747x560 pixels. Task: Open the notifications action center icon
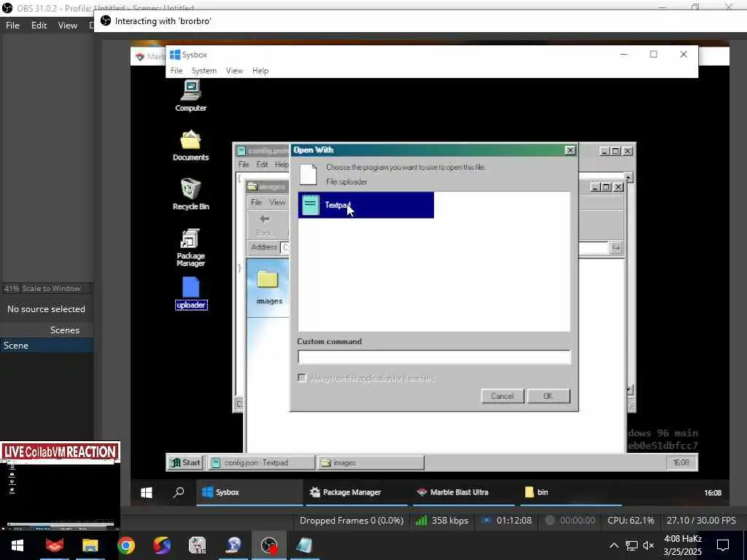[723, 545]
